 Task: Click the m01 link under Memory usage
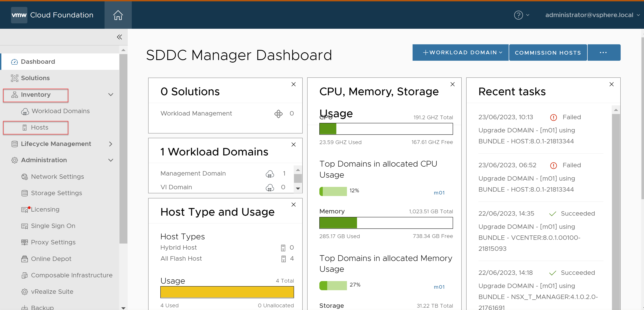tap(439, 287)
